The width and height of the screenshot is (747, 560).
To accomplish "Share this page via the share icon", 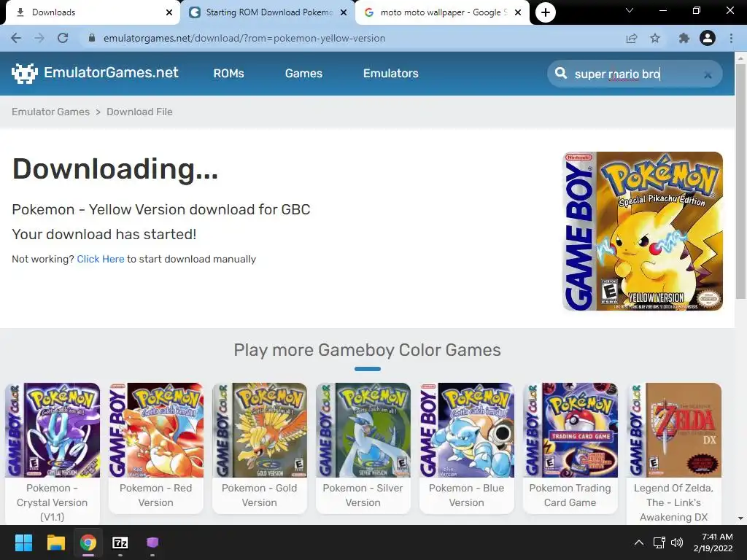I will click(632, 38).
